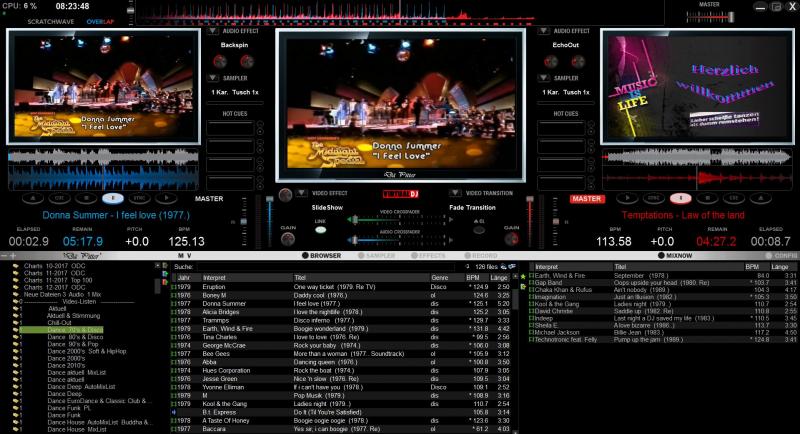Open the Video Effect dropdown arrow
The image size is (800, 434).
302,193
